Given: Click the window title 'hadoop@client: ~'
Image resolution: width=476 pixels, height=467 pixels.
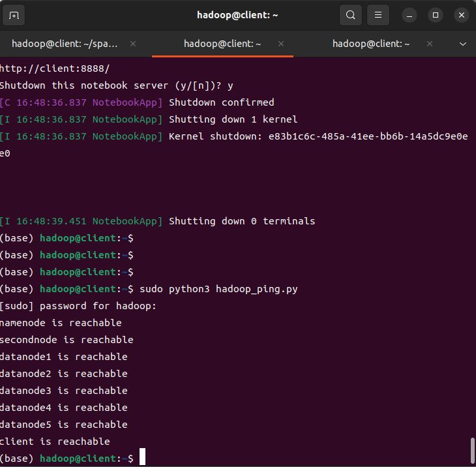Looking at the screenshot, I should click(237, 15).
